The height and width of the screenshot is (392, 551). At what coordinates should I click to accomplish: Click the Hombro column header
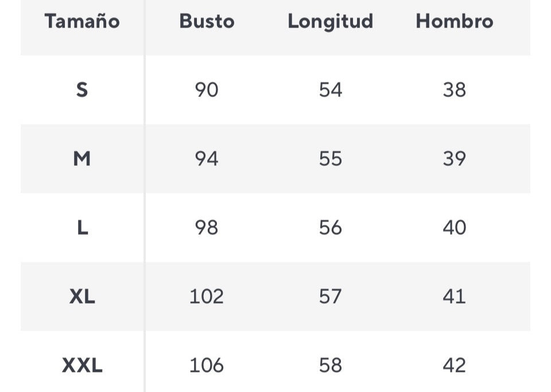(x=454, y=21)
